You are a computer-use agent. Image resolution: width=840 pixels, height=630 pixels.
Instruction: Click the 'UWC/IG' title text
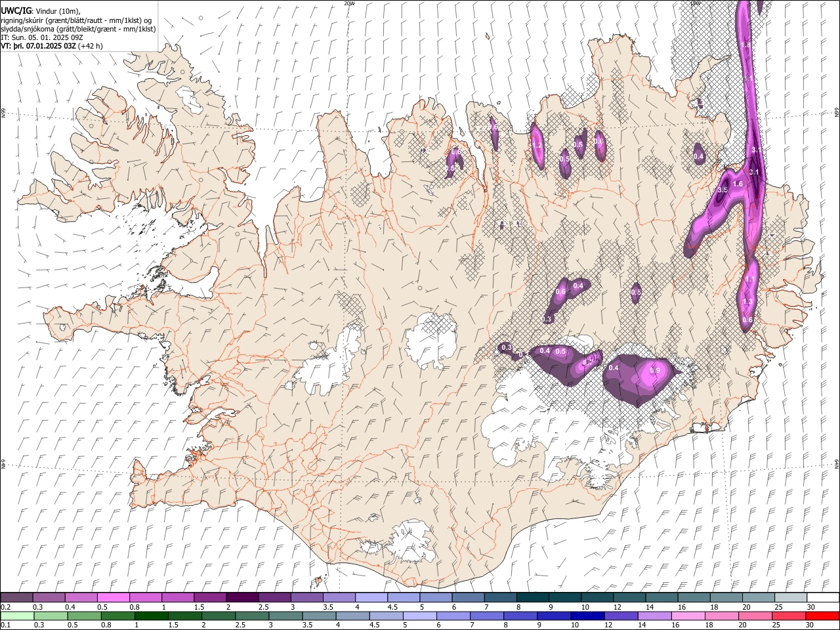16,10
